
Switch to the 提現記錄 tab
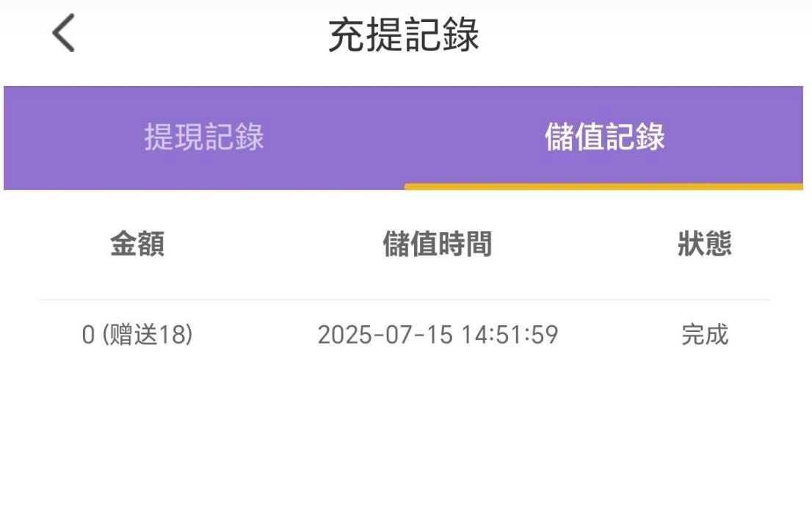(x=204, y=137)
